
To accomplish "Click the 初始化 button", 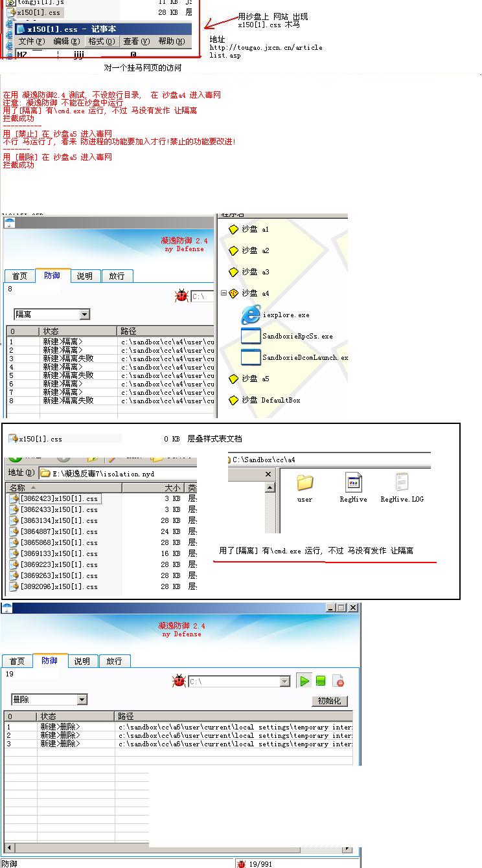I will (330, 701).
